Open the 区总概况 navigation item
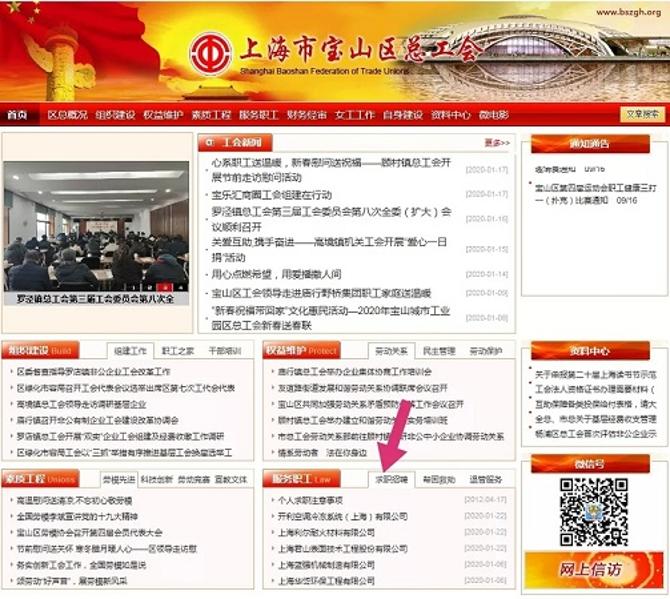 (x=67, y=115)
